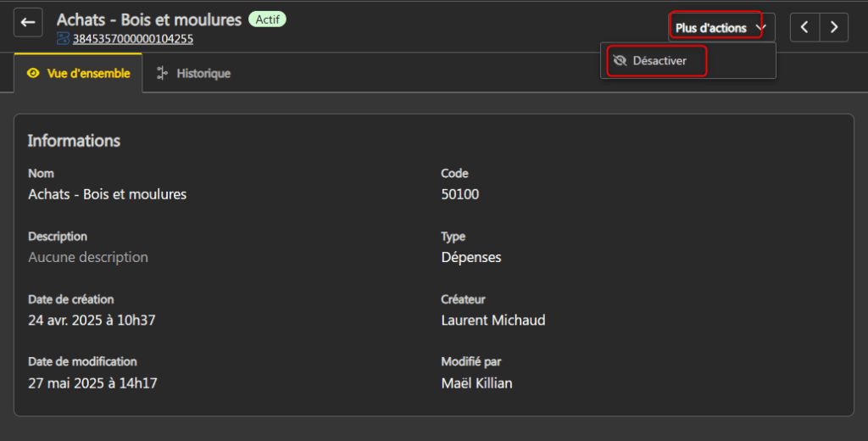This screenshot has width=868, height=441.
Task: Click the page title Achats - Bois et moulures
Action: click(x=149, y=20)
